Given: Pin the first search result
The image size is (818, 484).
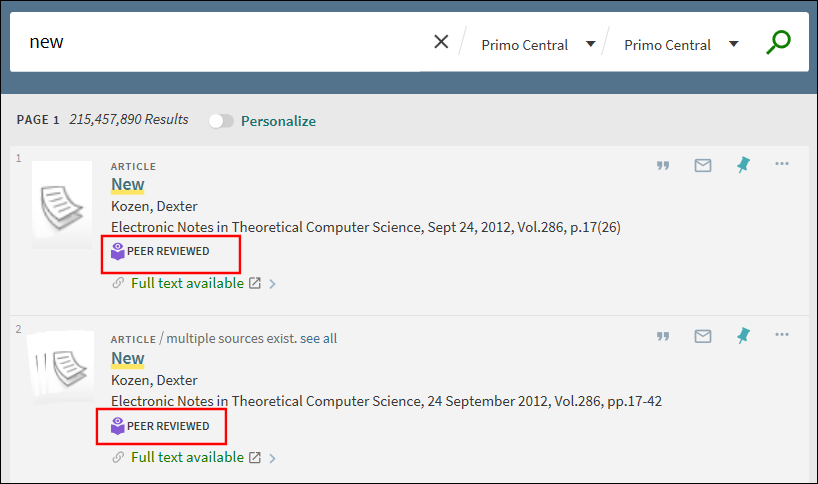Looking at the screenshot, I should pos(742,166).
